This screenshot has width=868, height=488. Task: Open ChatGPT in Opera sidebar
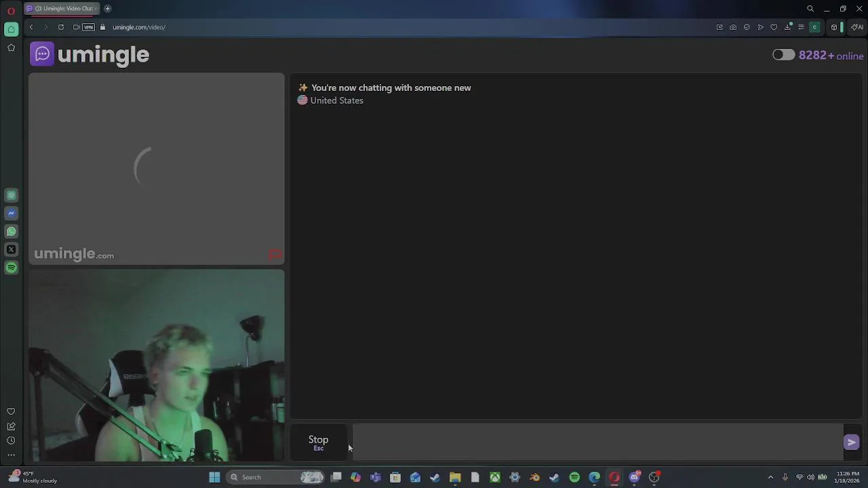(x=11, y=195)
